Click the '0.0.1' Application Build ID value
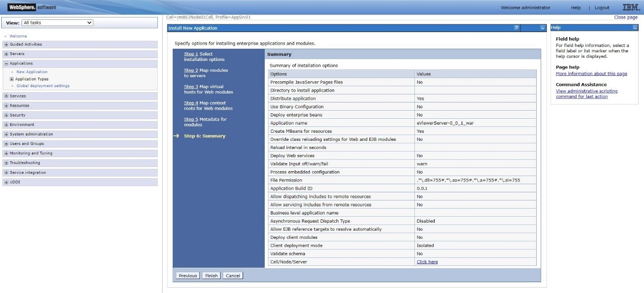The width and height of the screenshot is (644, 293). pyautogui.click(x=422, y=188)
